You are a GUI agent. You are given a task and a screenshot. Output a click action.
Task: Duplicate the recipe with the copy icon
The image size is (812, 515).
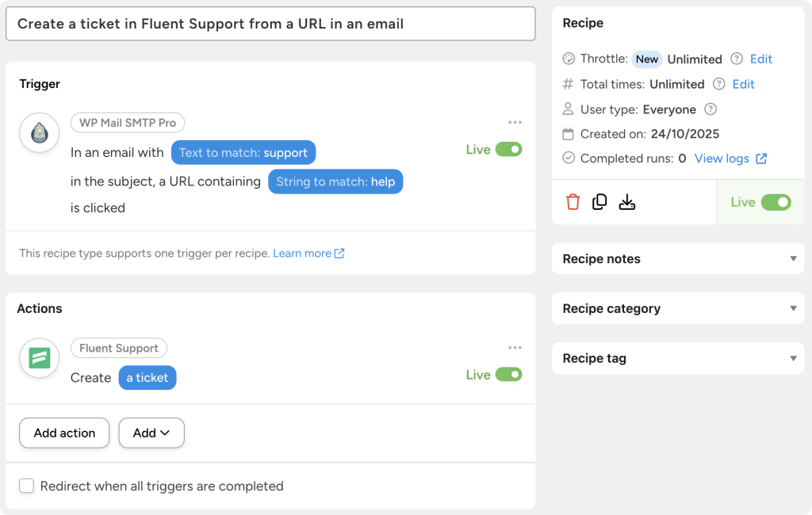(x=600, y=202)
